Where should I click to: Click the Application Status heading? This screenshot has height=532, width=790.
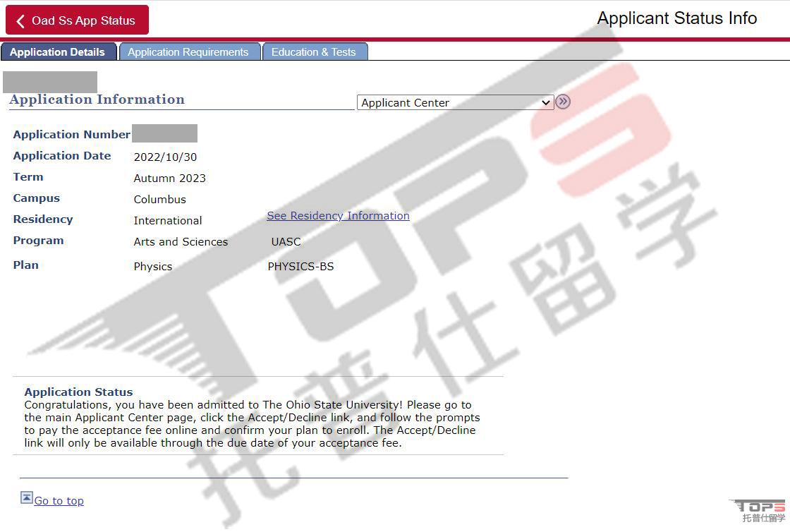78,392
